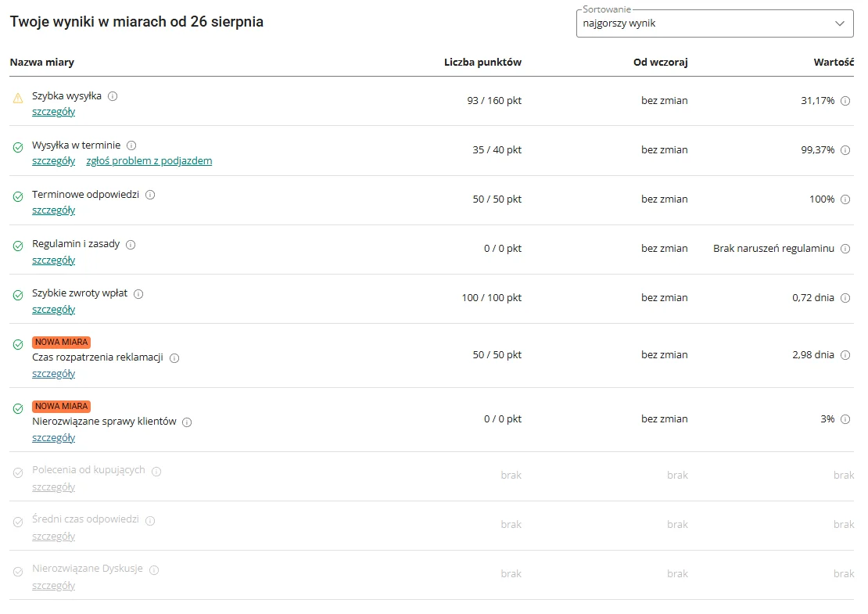The width and height of the screenshot is (868, 614).
Task: Click info icon next to Nierozwiązane sprawy klientów
Action: point(187,422)
